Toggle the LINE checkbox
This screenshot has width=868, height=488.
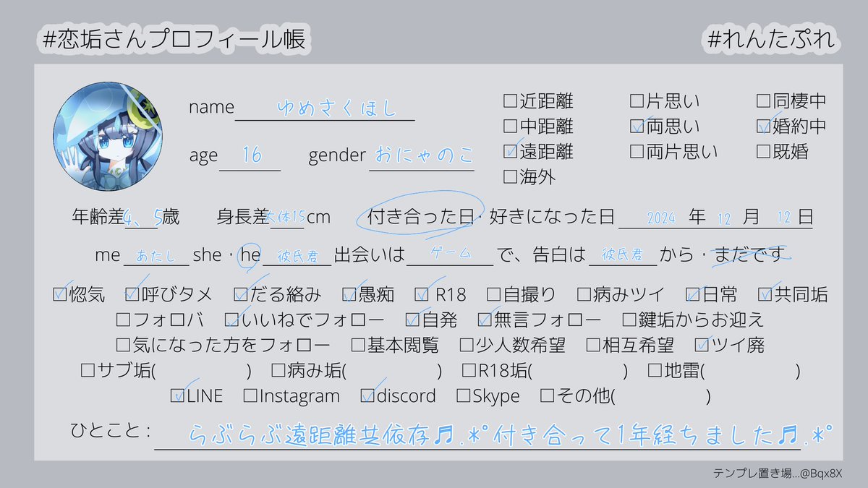178,395
